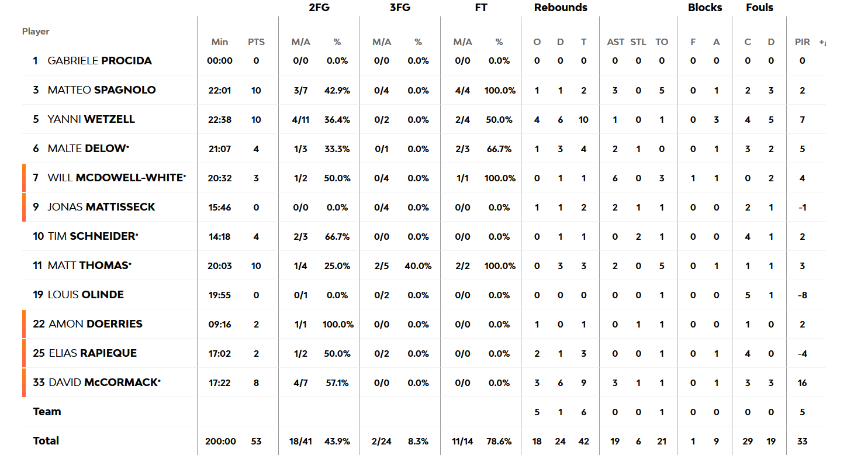Select the Total row label

(46, 441)
